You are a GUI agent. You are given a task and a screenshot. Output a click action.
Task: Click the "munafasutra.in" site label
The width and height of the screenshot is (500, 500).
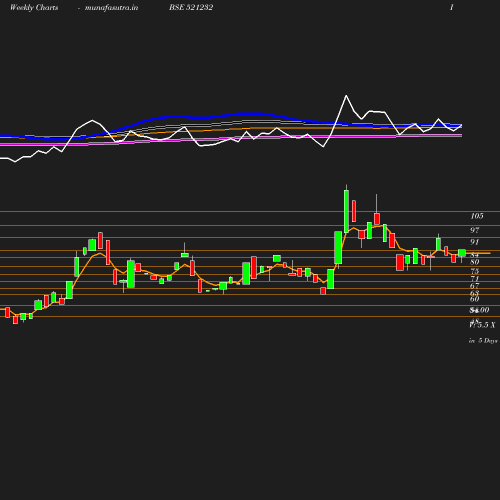pyautogui.click(x=111, y=8)
